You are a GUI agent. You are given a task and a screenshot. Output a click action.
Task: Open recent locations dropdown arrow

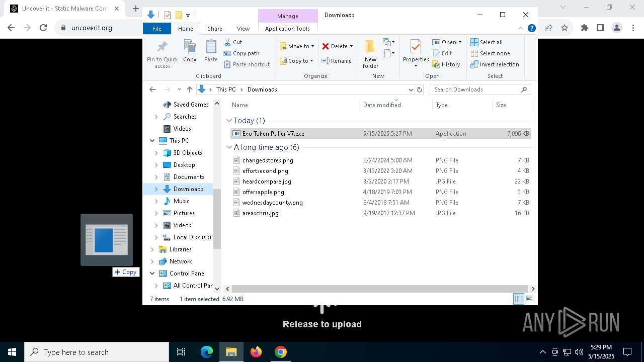[x=179, y=89]
